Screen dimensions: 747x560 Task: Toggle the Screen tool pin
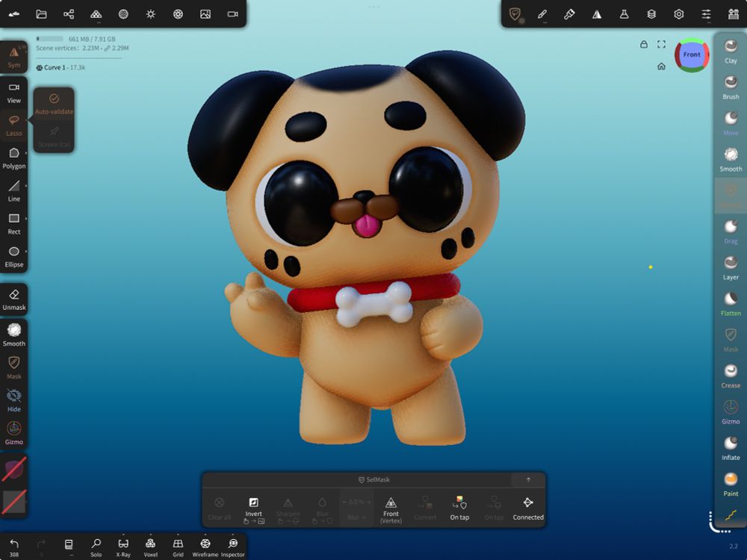pyautogui.click(x=54, y=137)
